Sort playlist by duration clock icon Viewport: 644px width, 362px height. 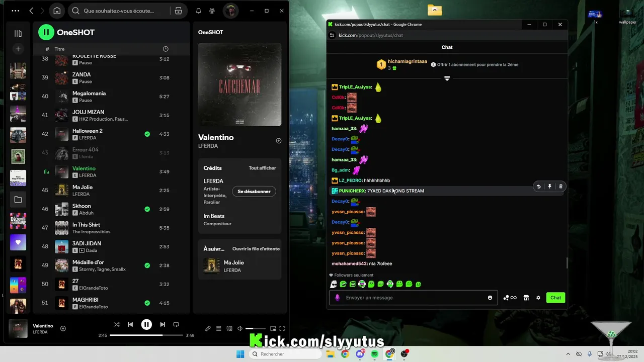pos(166,49)
